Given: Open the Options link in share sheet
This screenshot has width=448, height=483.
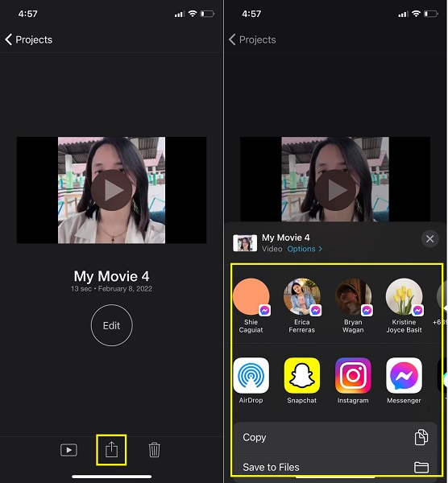Looking at the screenshot, I should 305,249.
